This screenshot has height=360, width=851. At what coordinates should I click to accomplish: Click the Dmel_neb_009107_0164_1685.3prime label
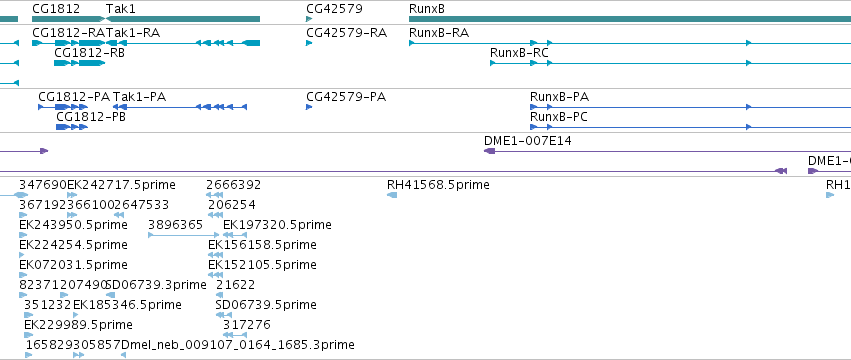(x=238, y=345)
